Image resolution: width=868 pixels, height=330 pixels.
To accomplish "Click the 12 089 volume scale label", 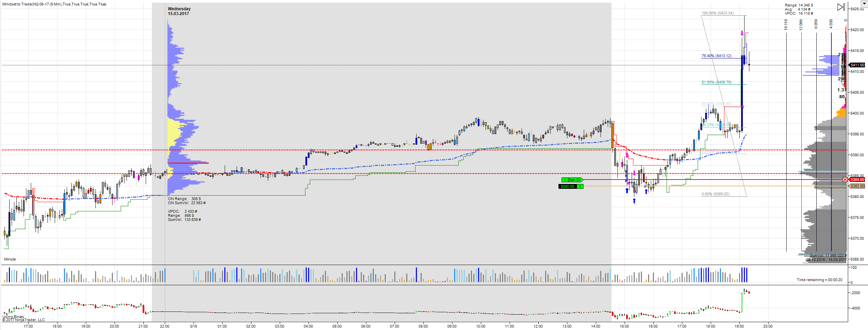I will tap(801, 25).
